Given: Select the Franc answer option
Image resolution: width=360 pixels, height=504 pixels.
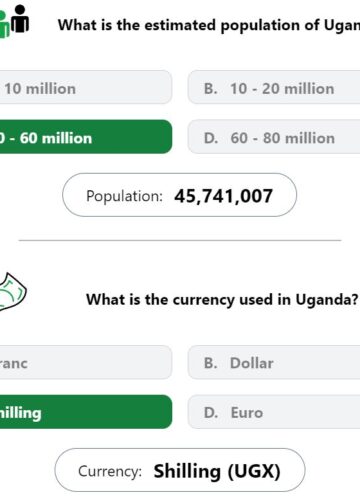Looking at the screenshot, I should (86, 362).
